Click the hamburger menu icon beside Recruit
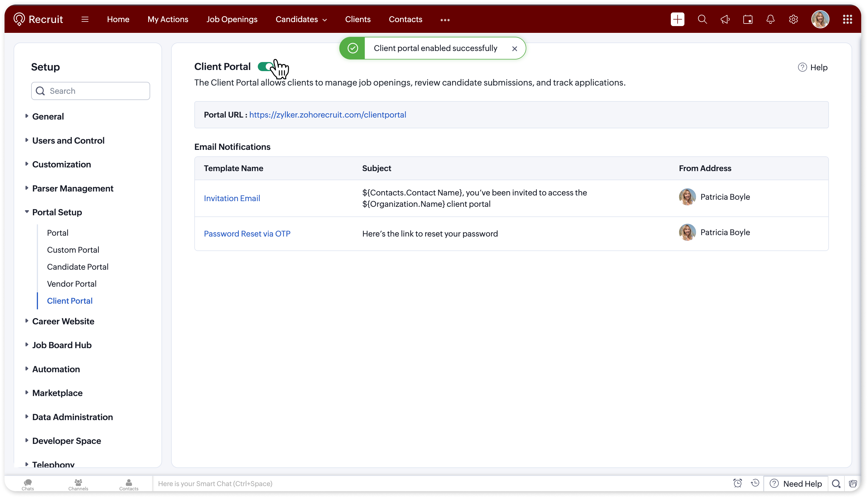The image size is (868, 498). (85, 20)
